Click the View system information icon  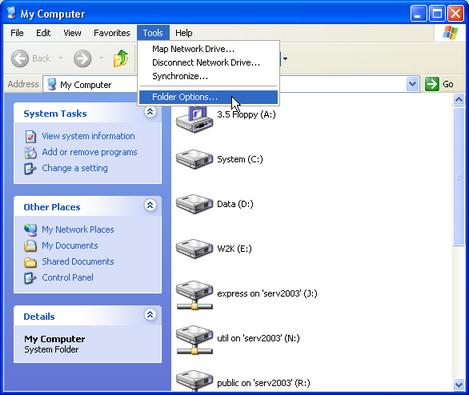pyautogui.click(x=31, y=136)
